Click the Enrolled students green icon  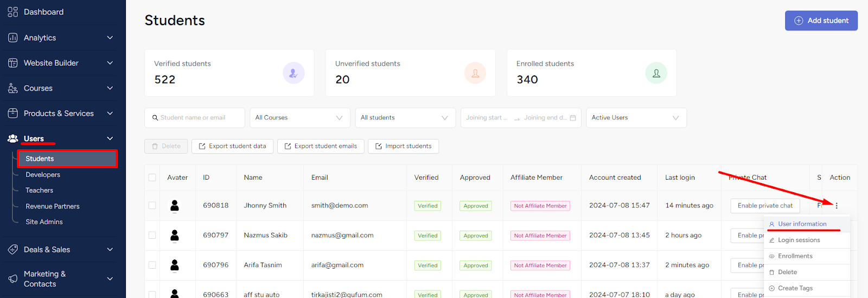pyautogui.click(x=656, y=73)
